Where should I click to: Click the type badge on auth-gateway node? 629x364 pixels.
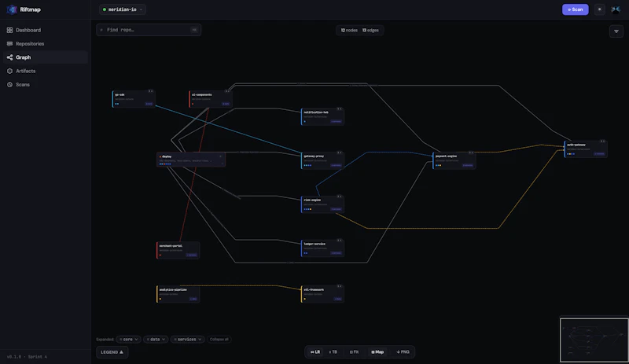(599, 154)
